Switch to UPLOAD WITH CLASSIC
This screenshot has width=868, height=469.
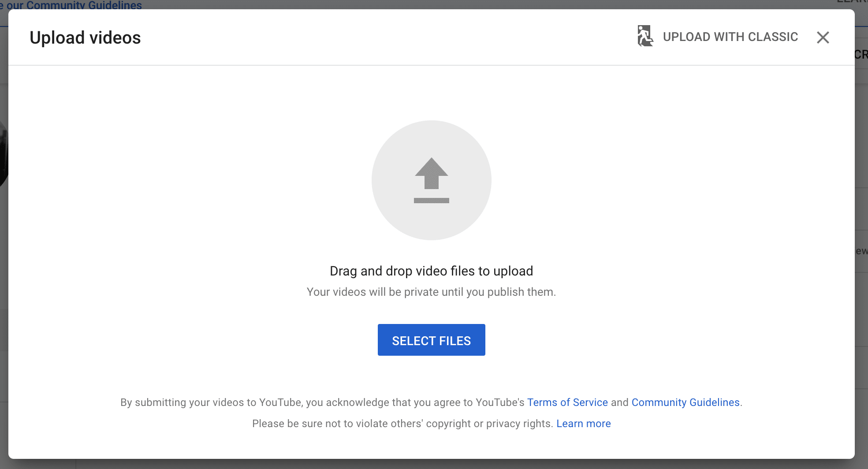[730, 37]
